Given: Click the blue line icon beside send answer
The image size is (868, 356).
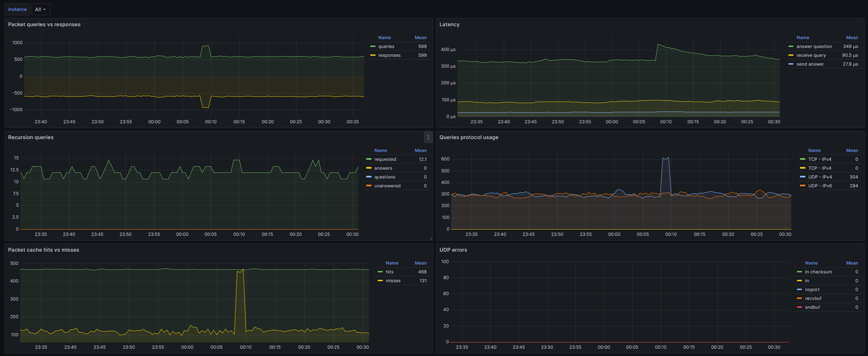Looking at the screenshot, I should coord(791,64).
